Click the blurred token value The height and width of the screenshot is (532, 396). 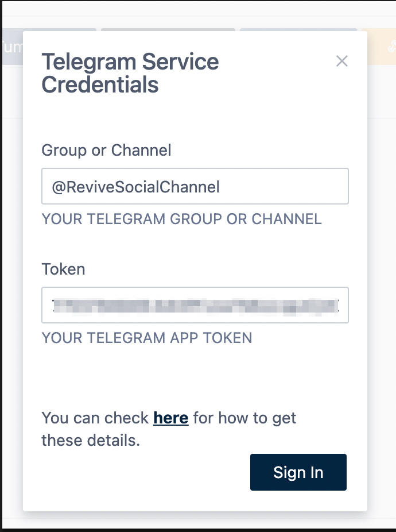tap(195, 305)
